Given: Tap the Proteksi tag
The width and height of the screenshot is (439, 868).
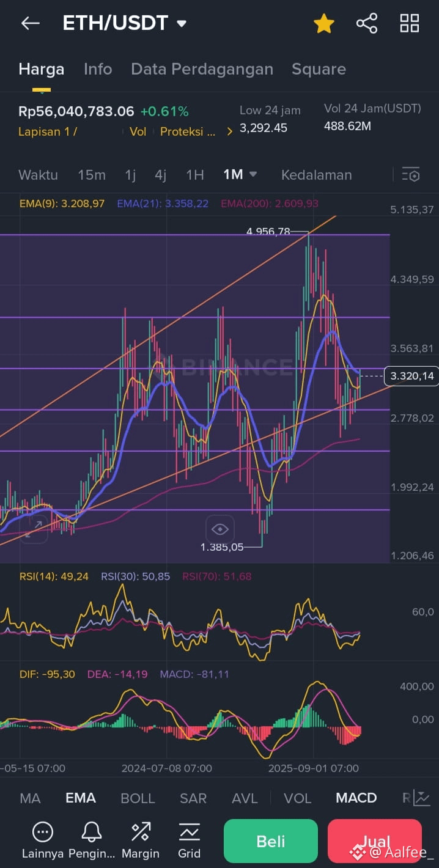Looking at the screenshot, I should [x=188, y=131].
